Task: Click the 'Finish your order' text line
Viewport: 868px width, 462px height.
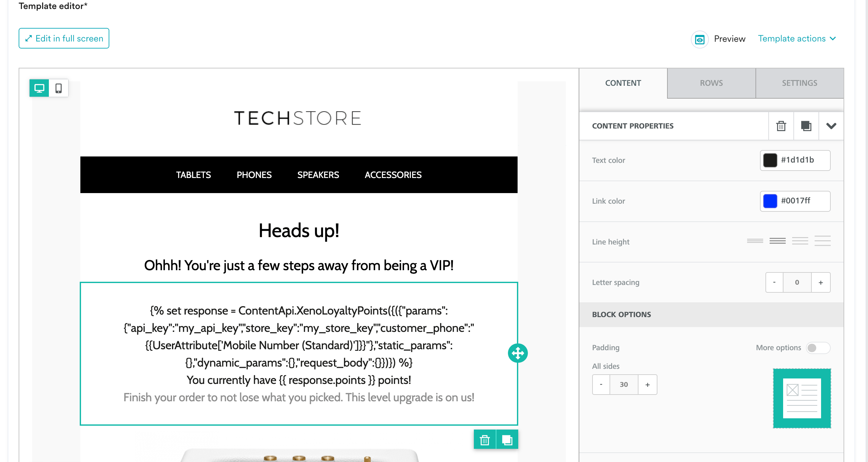Action: [x=299, y=397]
